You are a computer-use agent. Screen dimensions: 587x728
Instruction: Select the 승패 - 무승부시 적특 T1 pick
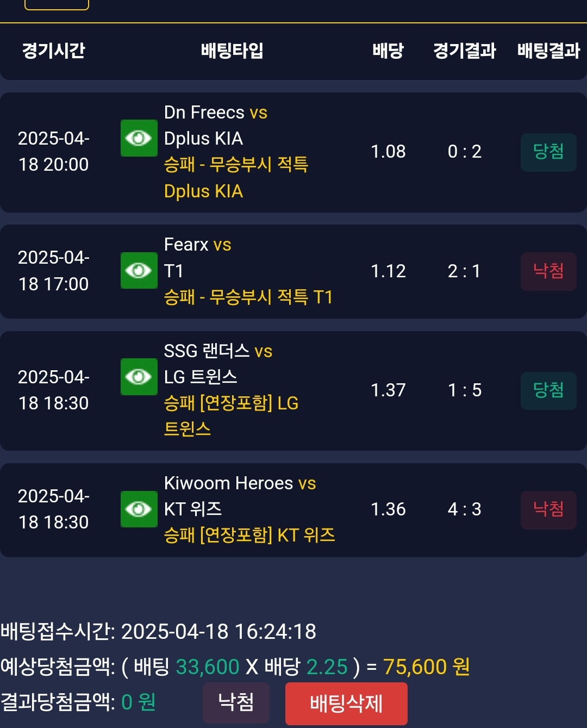(248, 297)
